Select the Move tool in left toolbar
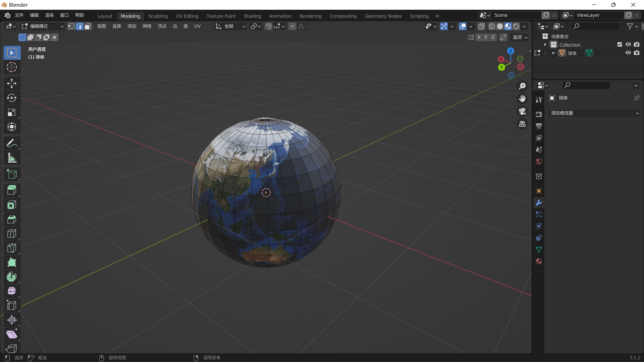Viewport: 644px width, 362px height. click(x=12, y=83)
